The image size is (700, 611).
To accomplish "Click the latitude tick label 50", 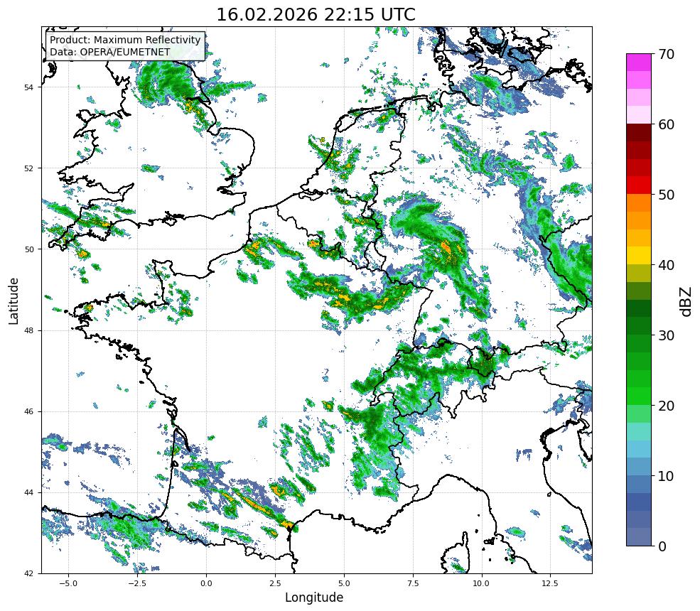I will click(28, 249).
